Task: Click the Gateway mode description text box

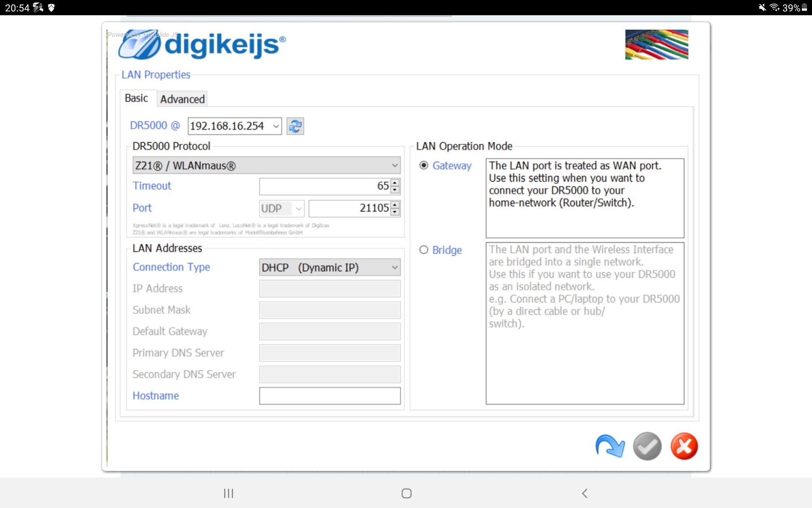Action: click(x=585, y=198)
